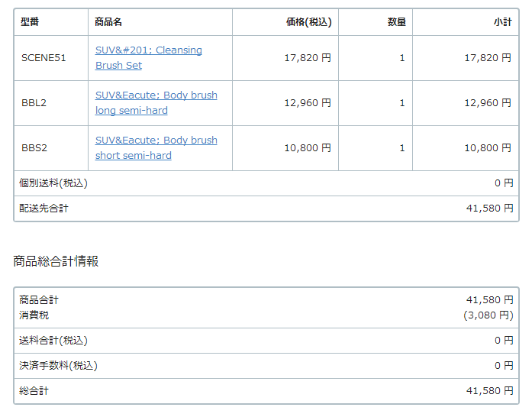This screenshot has width=532, height=417.
Task: Click the 個別送料(税込) label
Action: pyautogui.click(x=53, y=183)
